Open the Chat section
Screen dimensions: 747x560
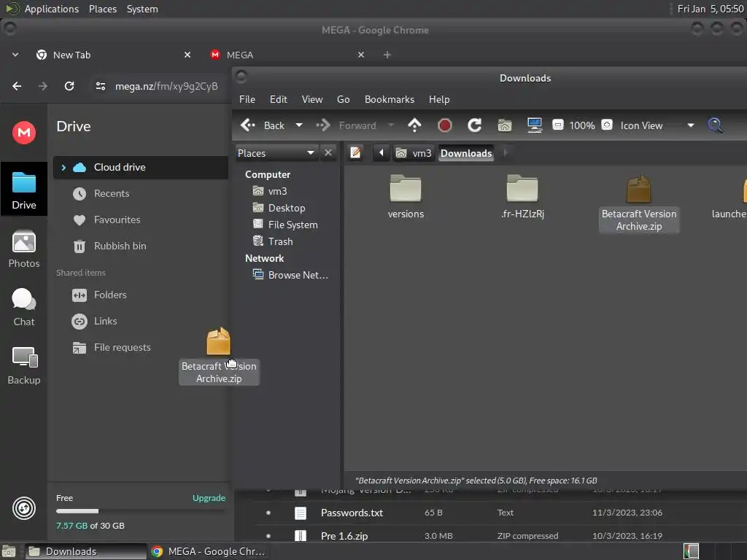(24, 308)
